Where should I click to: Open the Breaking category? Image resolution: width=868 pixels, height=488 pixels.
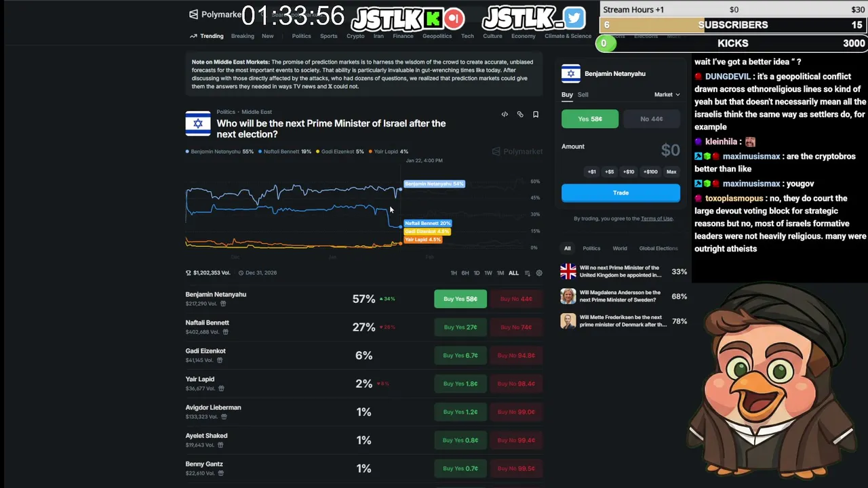click(x=242, y=36)
